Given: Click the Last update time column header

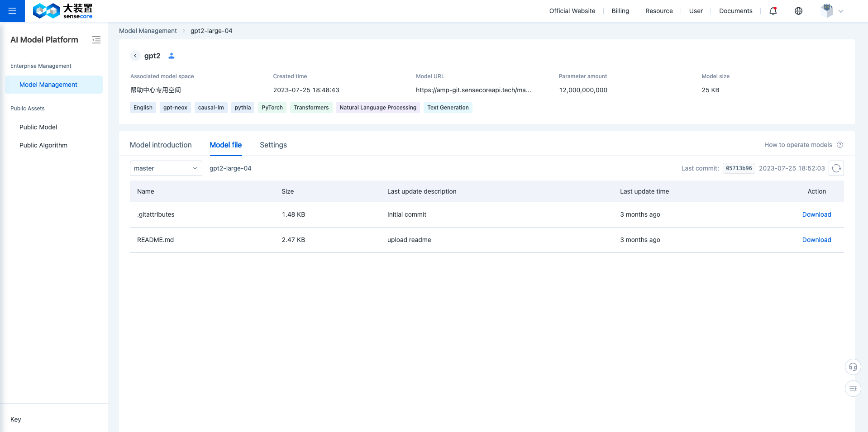Looking at the screenshot, I should coord(644,191).
